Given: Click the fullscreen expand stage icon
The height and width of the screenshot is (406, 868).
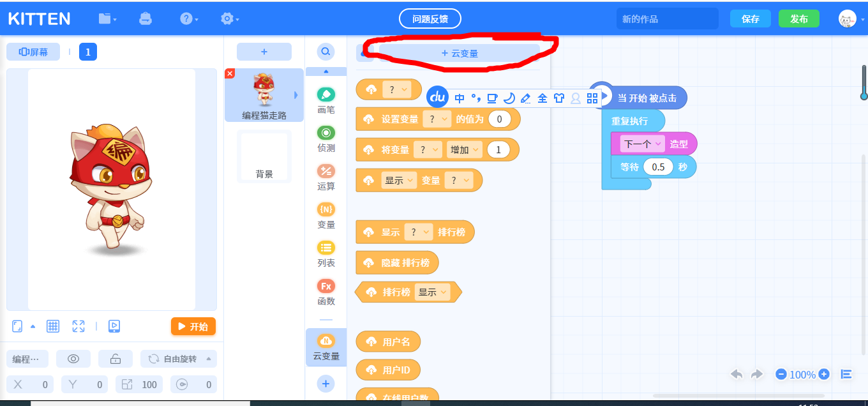Looking at the screenshot, I should [x=79, y=326].
